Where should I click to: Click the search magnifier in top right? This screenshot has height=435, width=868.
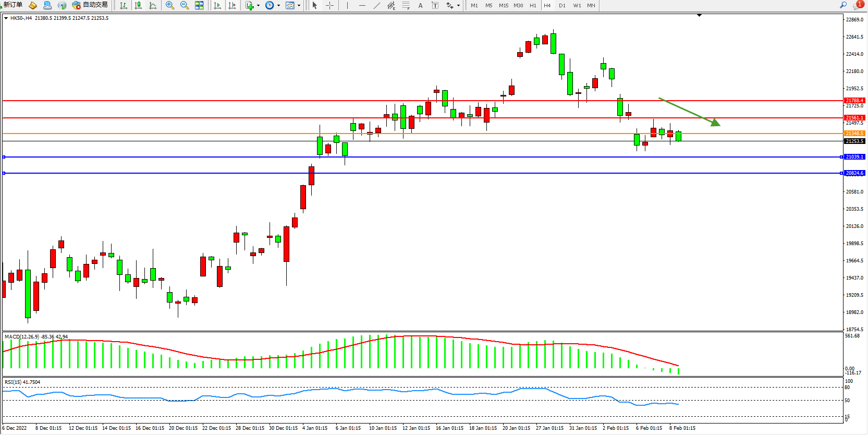pos(843,5)
